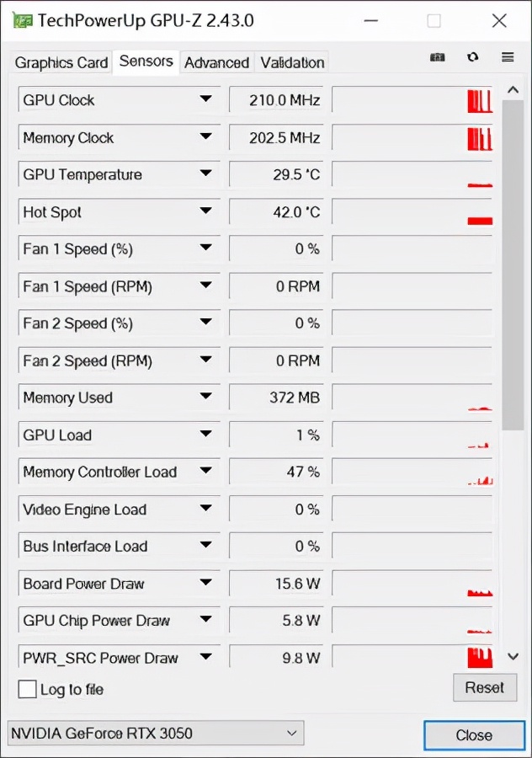Open the NVIDIA GeForce RTX 3050 selector
532x758 pixels.
[155, 734]
